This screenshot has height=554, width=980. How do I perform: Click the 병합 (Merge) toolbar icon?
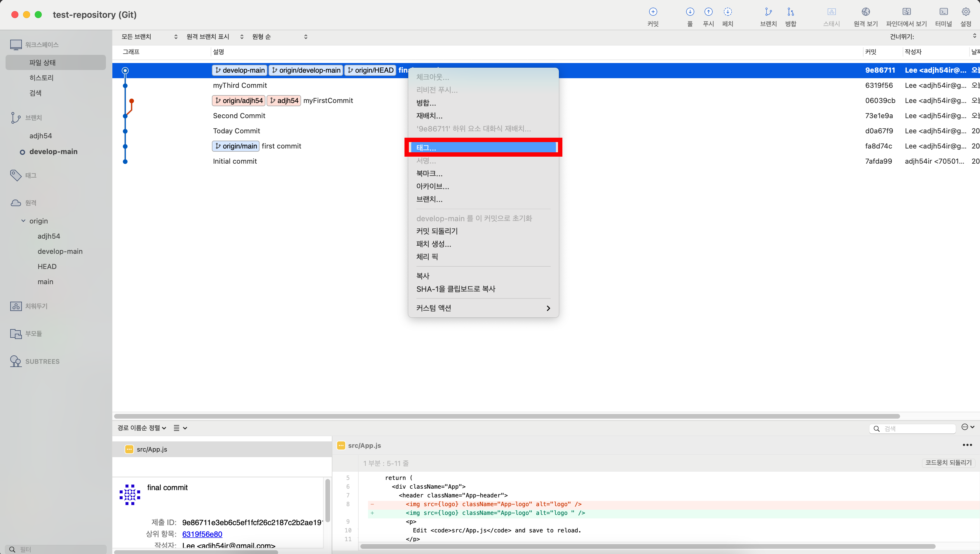point(791,12)
